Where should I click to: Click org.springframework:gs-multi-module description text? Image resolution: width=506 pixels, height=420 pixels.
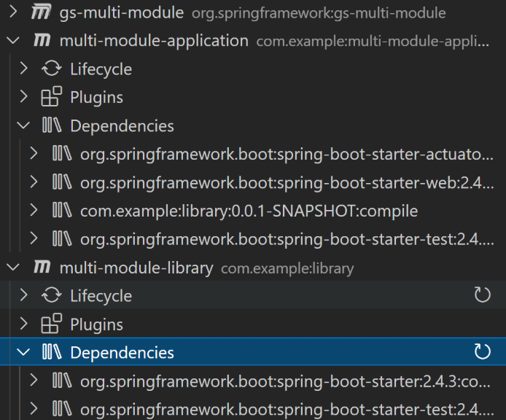tap(319, 13)
